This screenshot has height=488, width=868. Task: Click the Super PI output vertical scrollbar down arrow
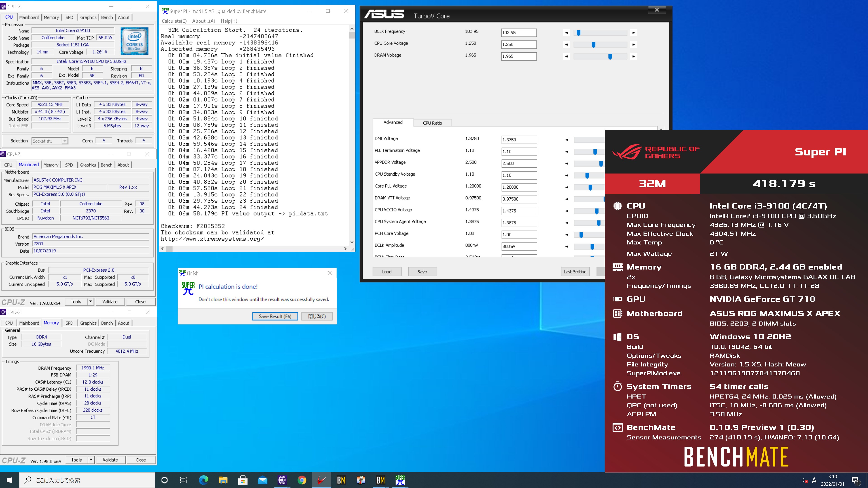coord(352,242)
